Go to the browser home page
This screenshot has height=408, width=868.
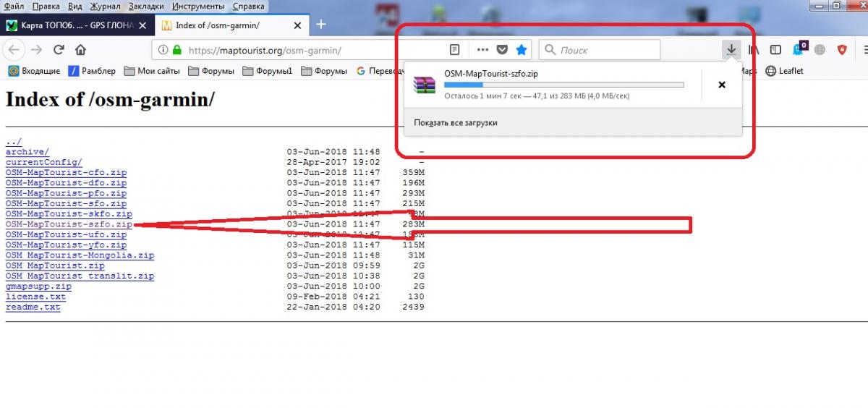pos(80,50)
